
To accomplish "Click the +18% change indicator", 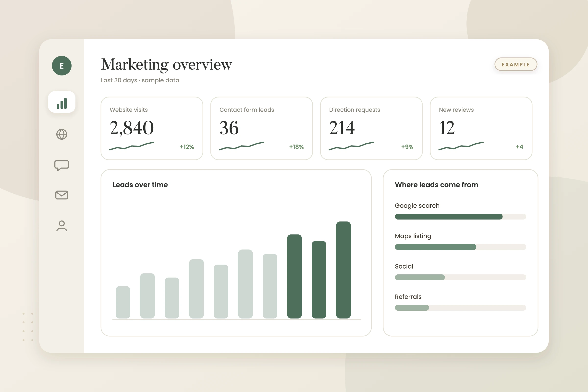I will click(296, 147).
